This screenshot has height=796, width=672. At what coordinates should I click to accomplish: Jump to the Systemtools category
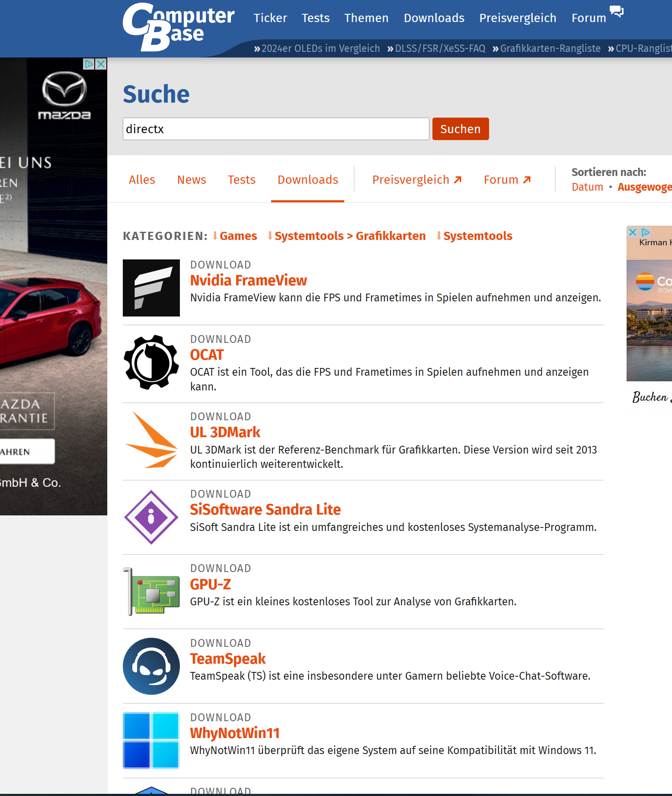[x=474, y=236]
